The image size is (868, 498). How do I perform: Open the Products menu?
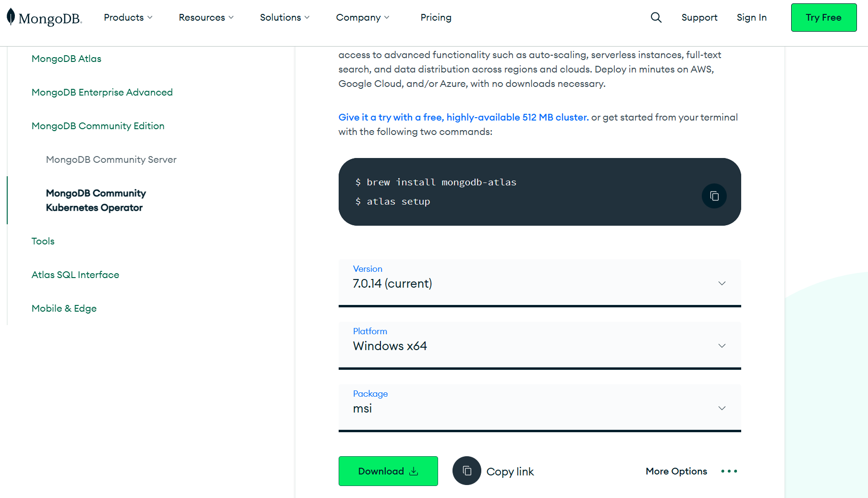point(128,17)
